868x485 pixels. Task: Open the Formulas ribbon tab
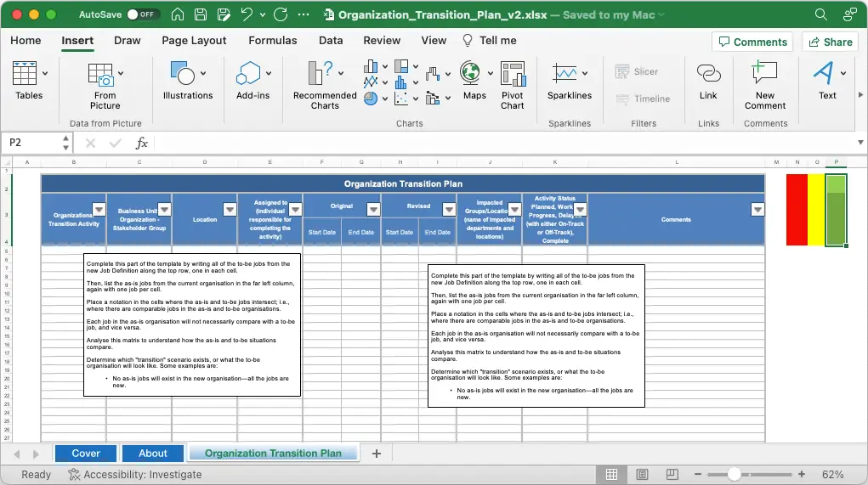point(272,41)
